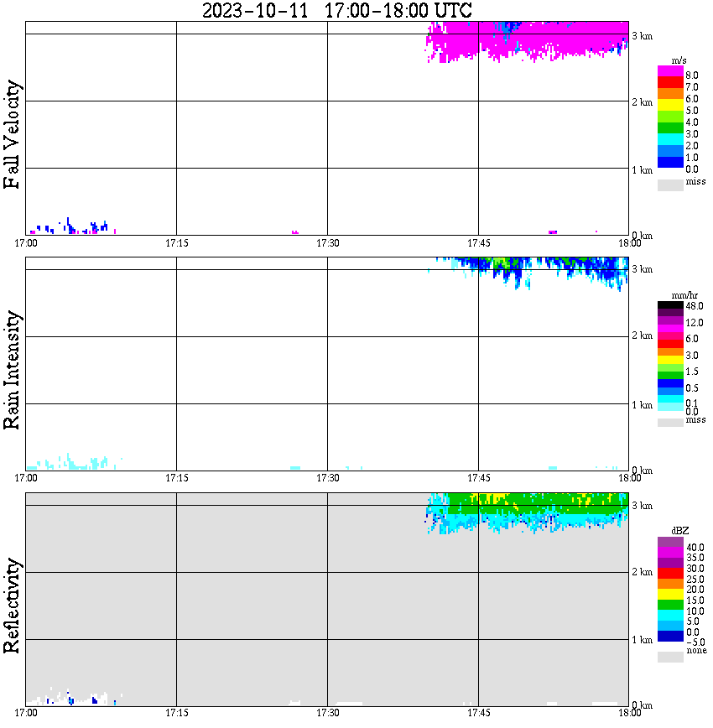Click the green 10.0 swatch in the dBZ legend
713x728 pixels.
coord(670,605)
